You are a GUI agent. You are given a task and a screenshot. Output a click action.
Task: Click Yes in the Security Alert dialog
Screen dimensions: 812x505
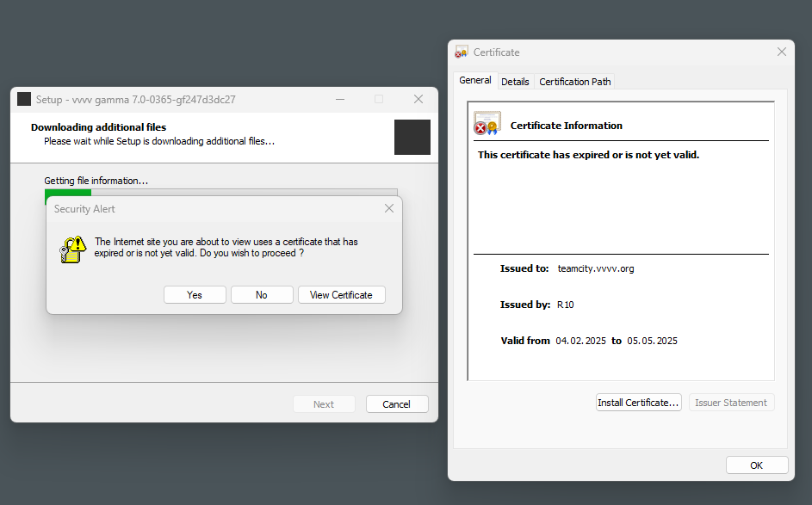(195, 295)
